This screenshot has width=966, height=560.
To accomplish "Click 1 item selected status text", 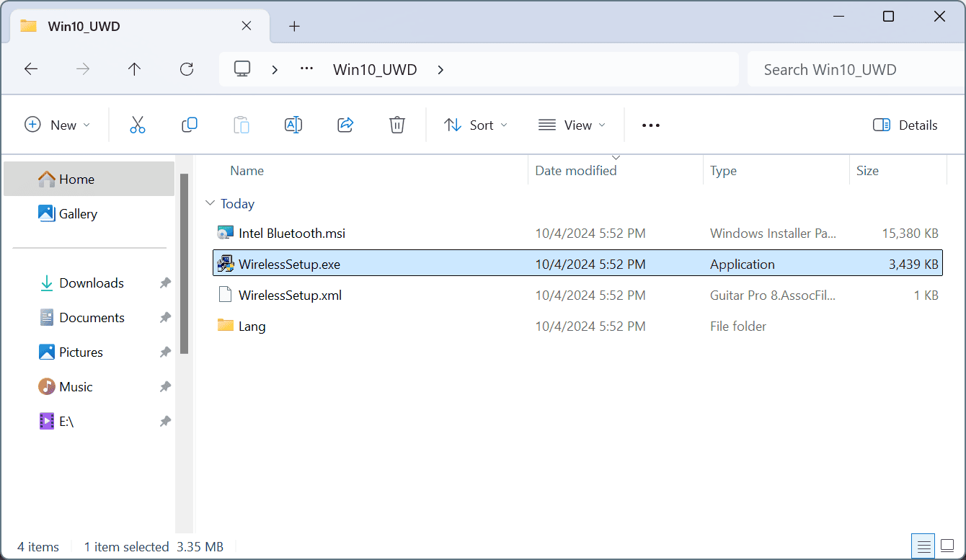I will [126, 546].
